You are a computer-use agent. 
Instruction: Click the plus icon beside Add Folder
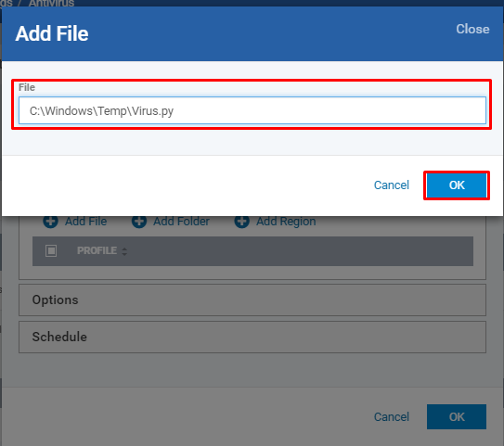139,222
